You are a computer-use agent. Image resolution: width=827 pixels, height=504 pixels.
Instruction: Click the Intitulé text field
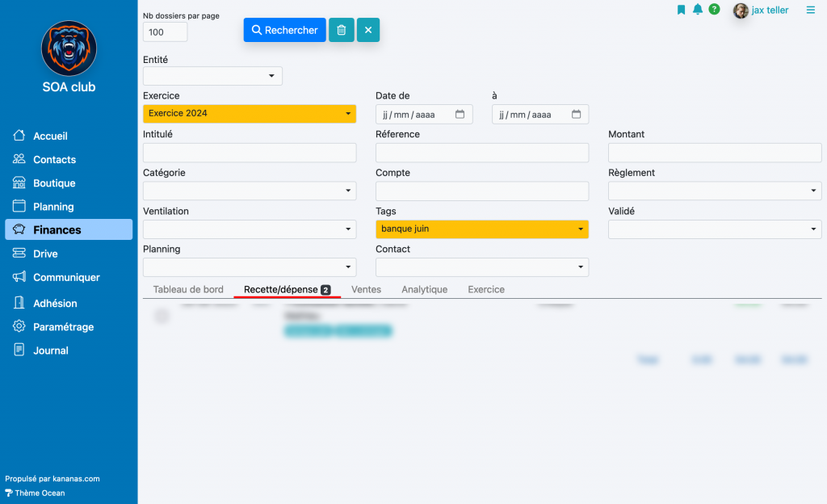click(x=250, y=153)
